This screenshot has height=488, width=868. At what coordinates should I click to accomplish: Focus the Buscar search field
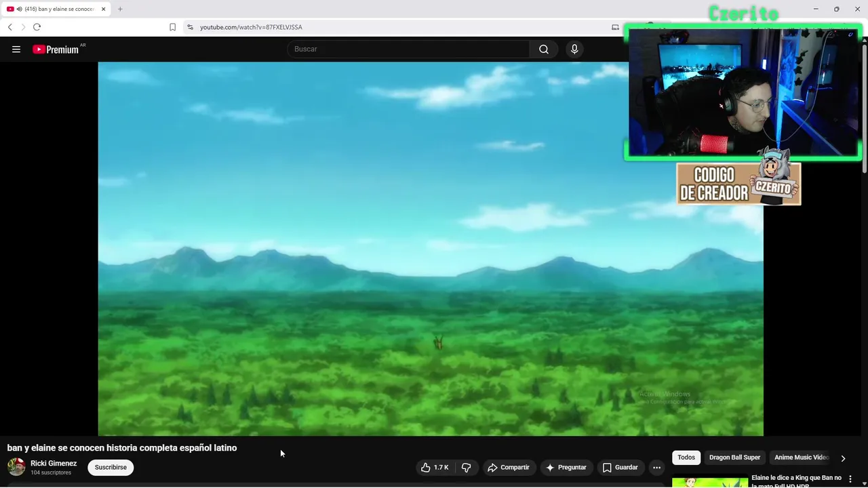(409, 49)
